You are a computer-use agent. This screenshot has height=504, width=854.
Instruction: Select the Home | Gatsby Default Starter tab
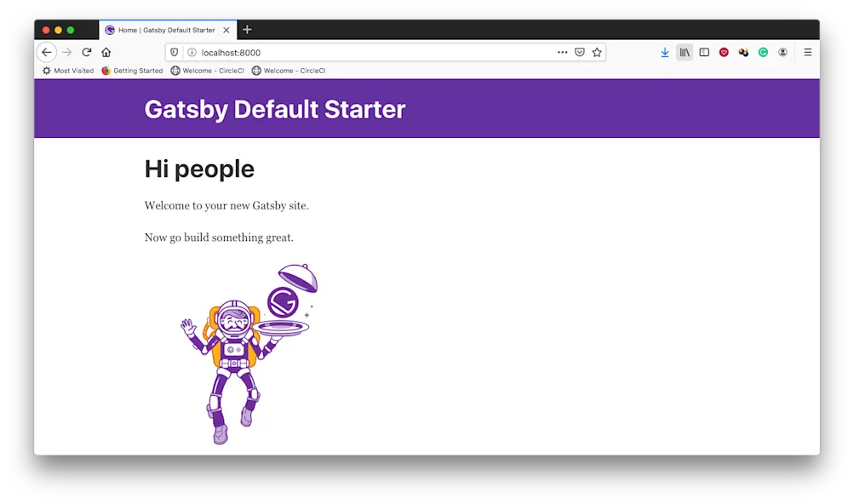tap(168, 30)
